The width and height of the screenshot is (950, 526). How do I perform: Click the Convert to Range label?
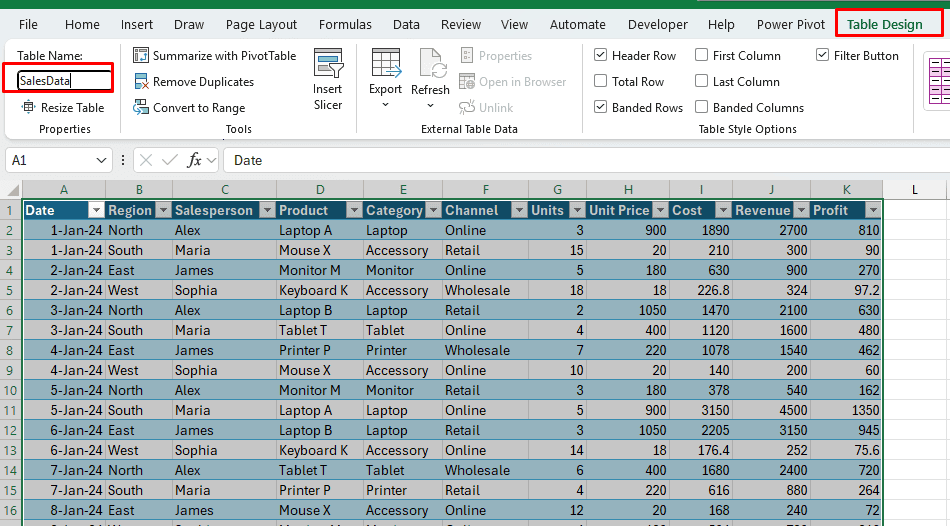coord(199,108)
